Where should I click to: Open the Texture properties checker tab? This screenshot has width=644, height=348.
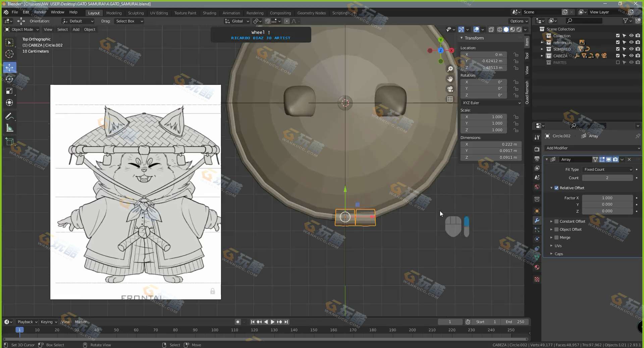point(537,279)
